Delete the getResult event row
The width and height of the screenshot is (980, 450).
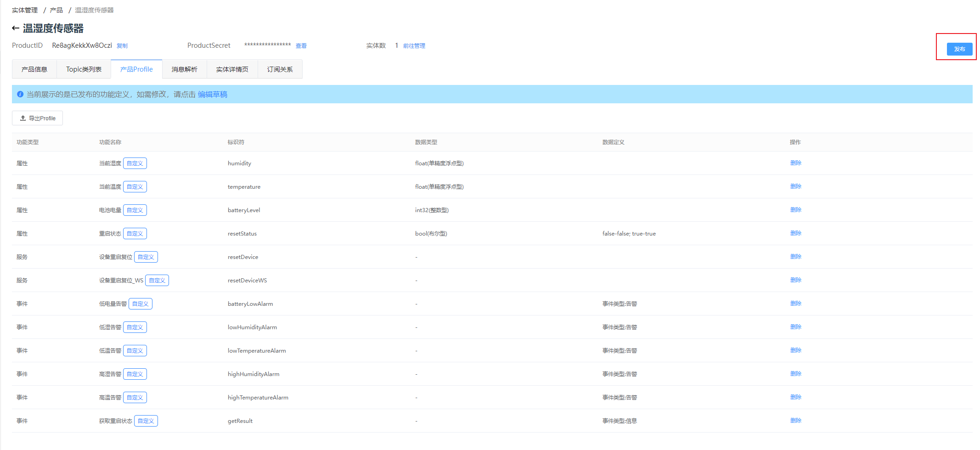[x=796, y=421]
